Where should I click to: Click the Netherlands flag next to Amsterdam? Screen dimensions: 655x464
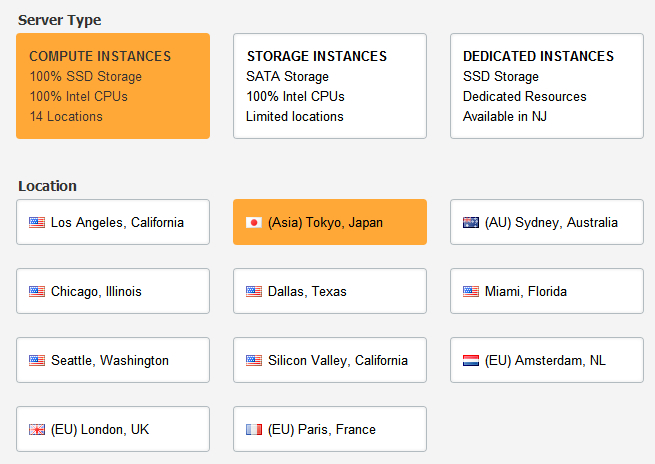point(471,361)
